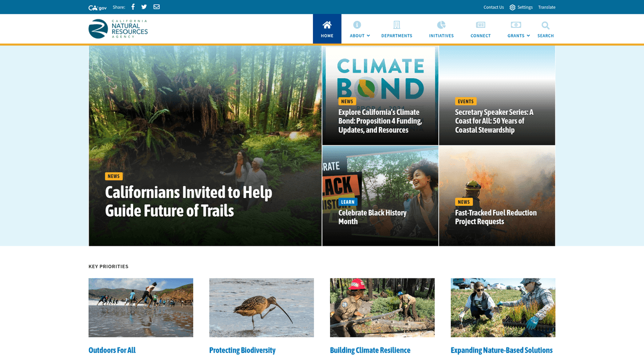
Task: Open the Protecting Biodiversity link
Action: (x=241, y=350)
